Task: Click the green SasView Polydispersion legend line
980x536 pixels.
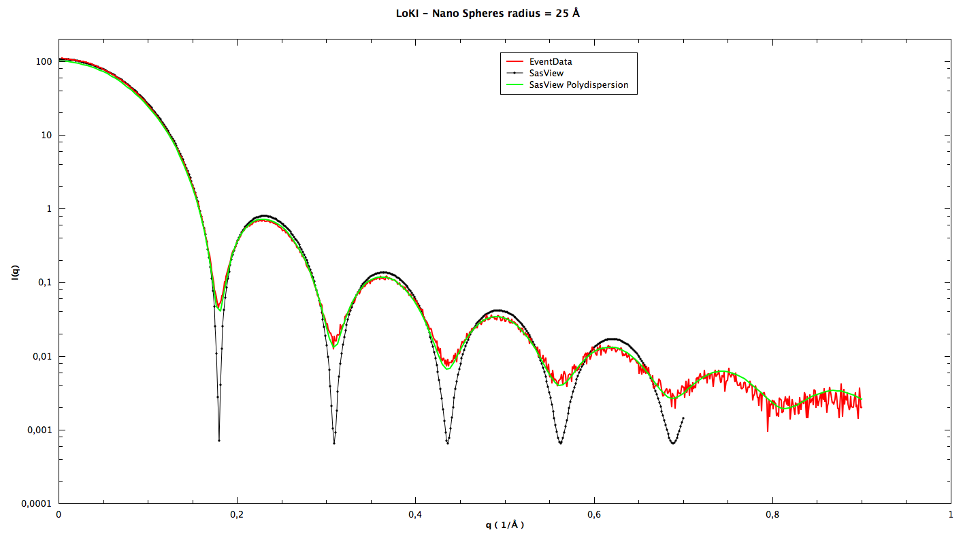Action: (514, 85)
